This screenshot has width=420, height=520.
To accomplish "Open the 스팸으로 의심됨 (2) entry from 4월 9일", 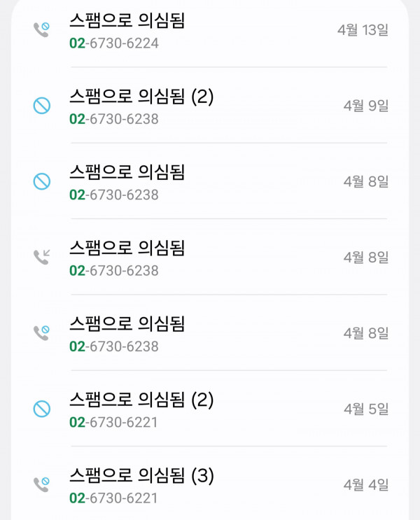I will pos(141,97).
